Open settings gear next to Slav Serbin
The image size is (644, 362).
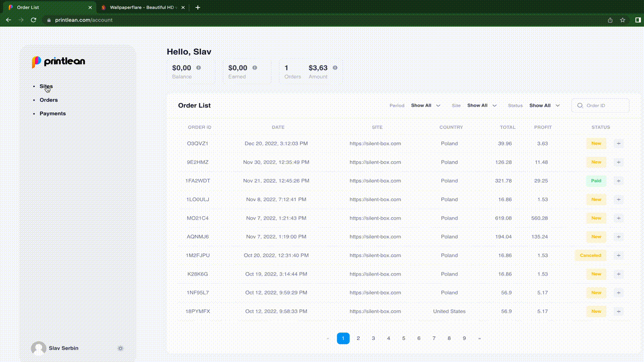point(120,348)
